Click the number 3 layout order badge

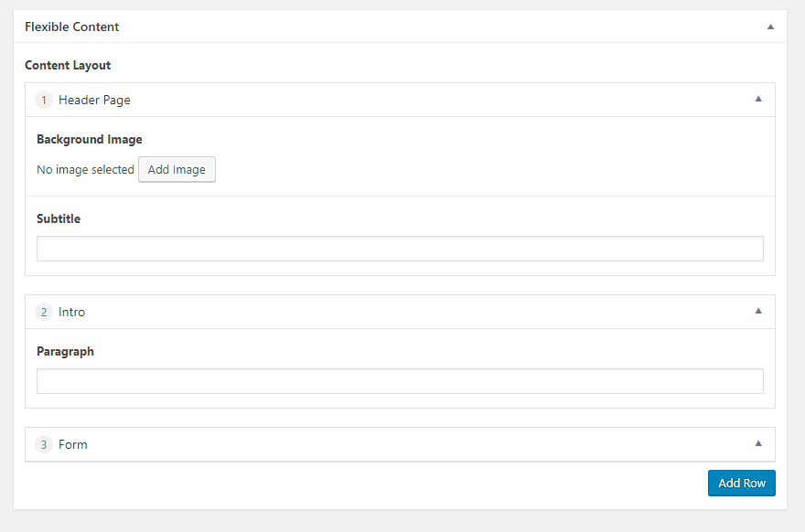[44, 444]
